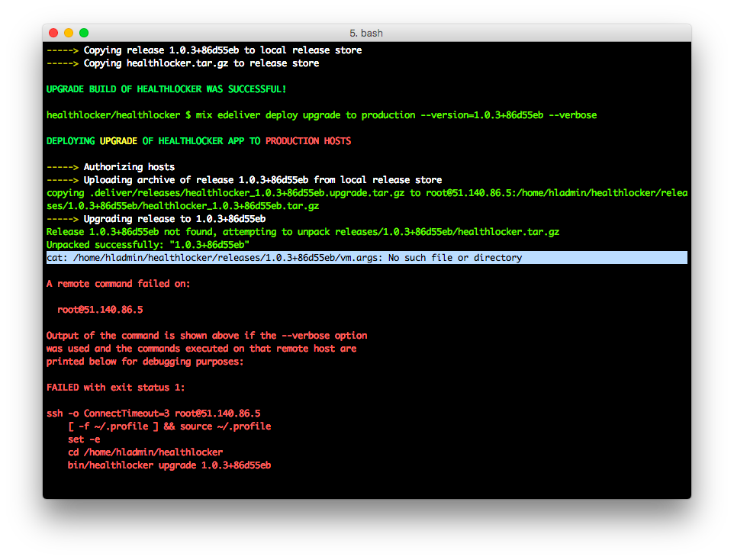Click 'FAILED with exit status 1:' line
734x560 pixels.
(x=116, y=388)
